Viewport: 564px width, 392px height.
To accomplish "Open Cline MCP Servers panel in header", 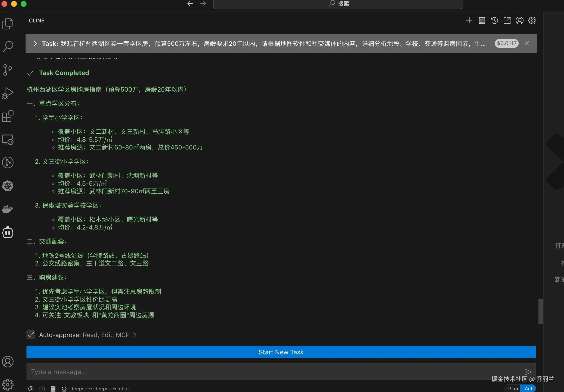I will point(482,20).
